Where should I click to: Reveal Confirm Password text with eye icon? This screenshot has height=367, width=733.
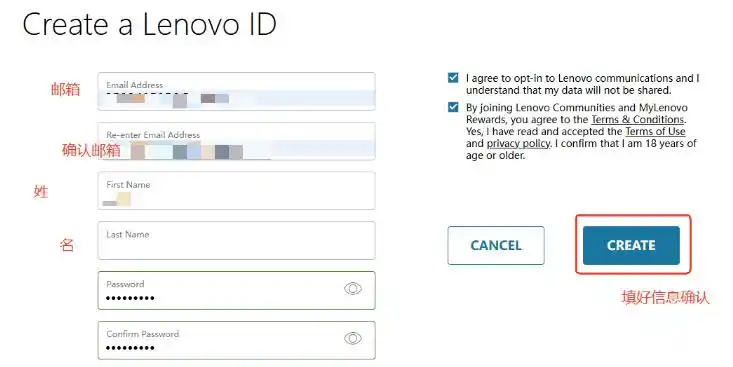353,338
